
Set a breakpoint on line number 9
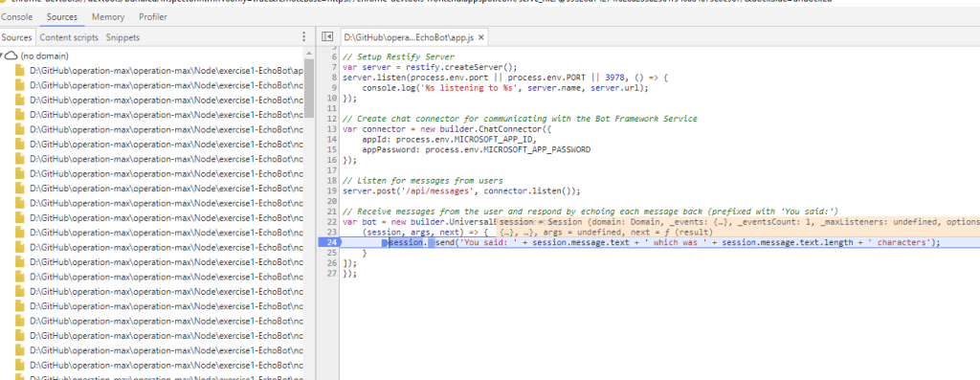(335, 87)
